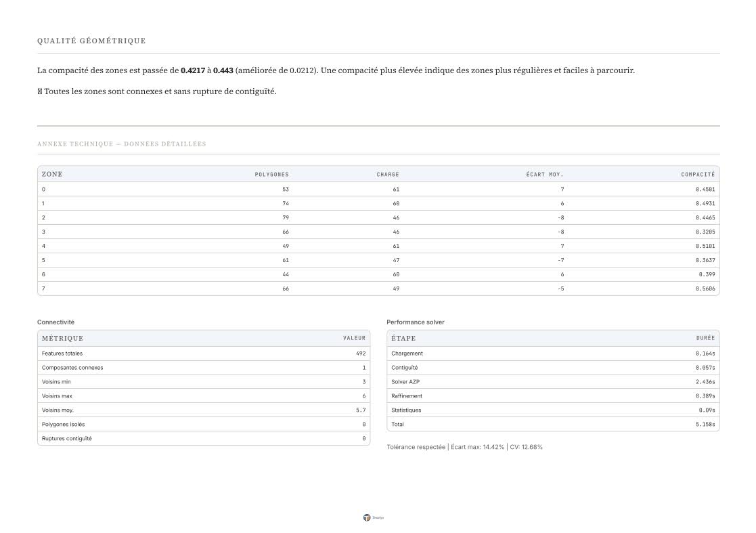Viewport: 756px width, 533px height.
Task: Click the CHARGE column header
Action: [x=388, y=175]
